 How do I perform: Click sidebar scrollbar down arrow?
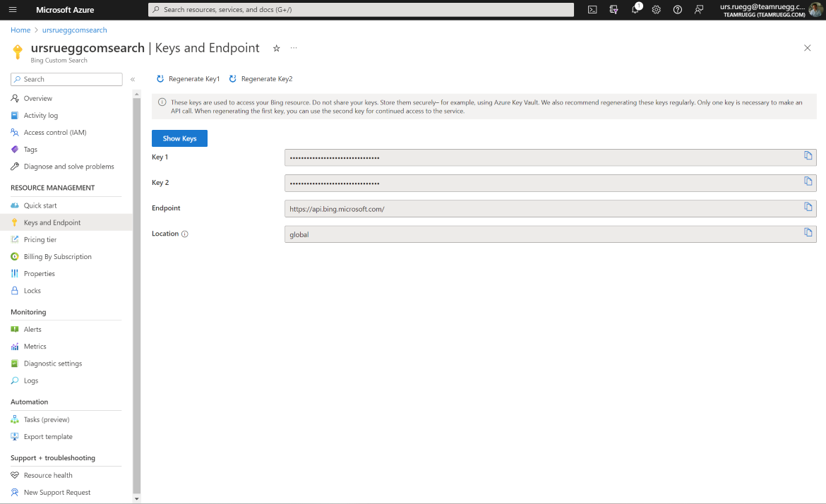coord(137,499)
